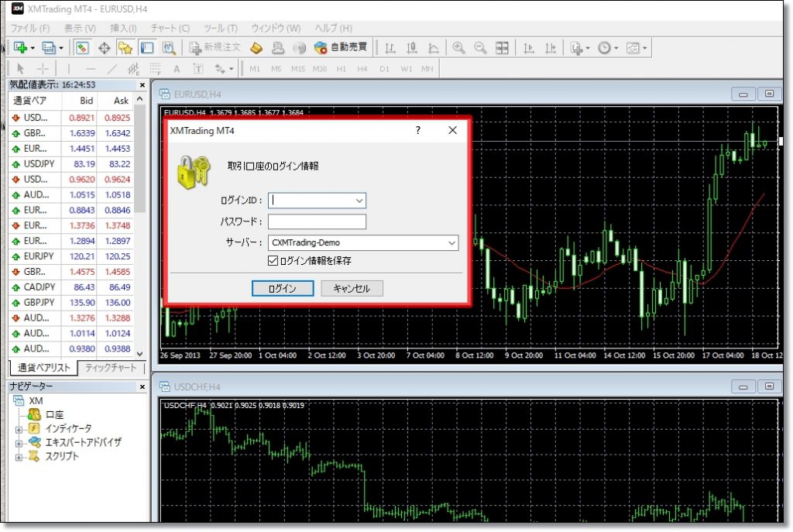Expand the インディケータ tree node
This screenshot has width=793, height=532.
tap(19, 430)
